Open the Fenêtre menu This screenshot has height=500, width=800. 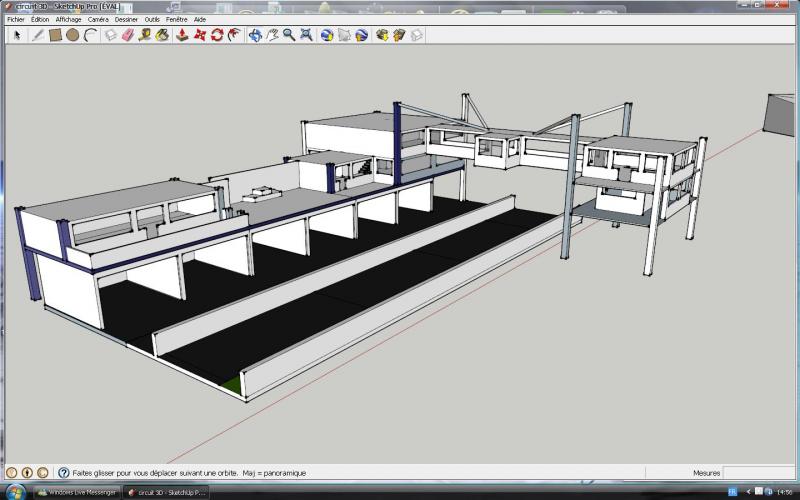(176, 19)
